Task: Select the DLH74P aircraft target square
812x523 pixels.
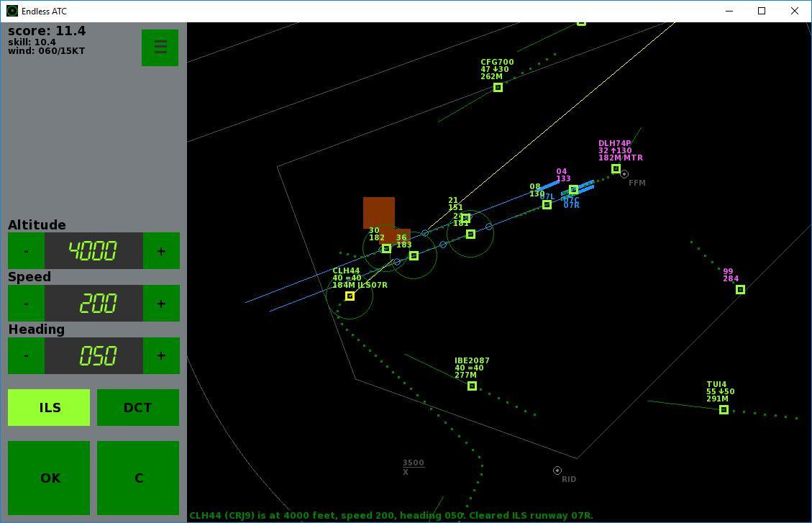Action: click(616, 169)
